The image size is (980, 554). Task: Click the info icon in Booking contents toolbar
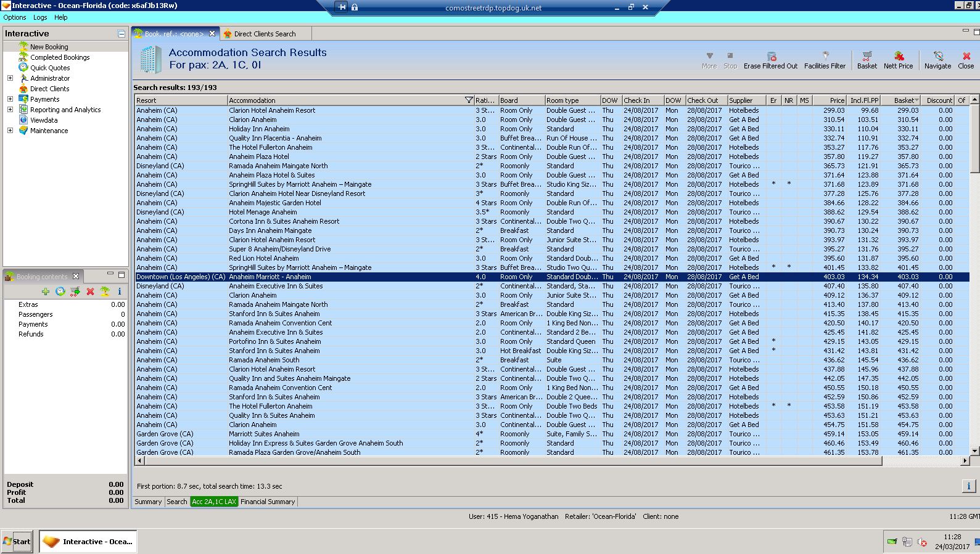point(120,291)
